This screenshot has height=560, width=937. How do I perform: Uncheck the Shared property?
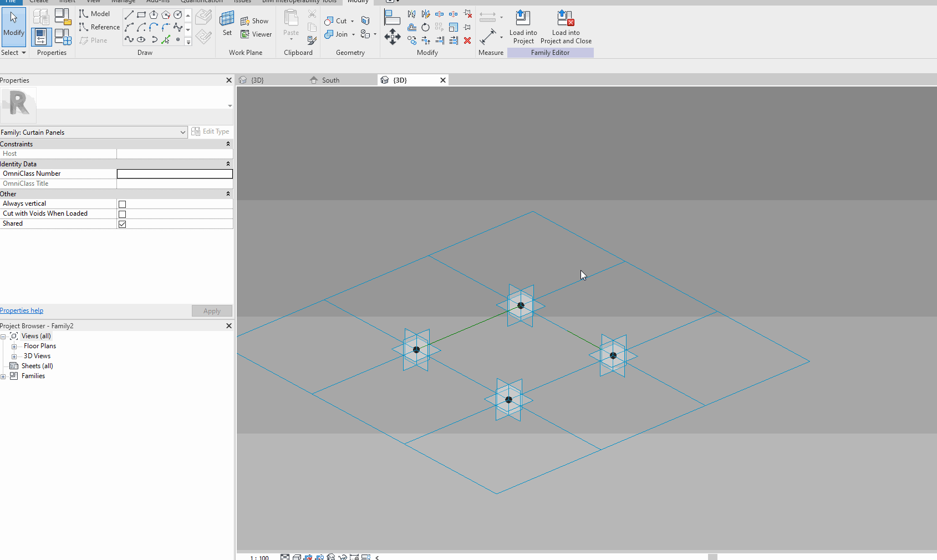tap(122, 224)
